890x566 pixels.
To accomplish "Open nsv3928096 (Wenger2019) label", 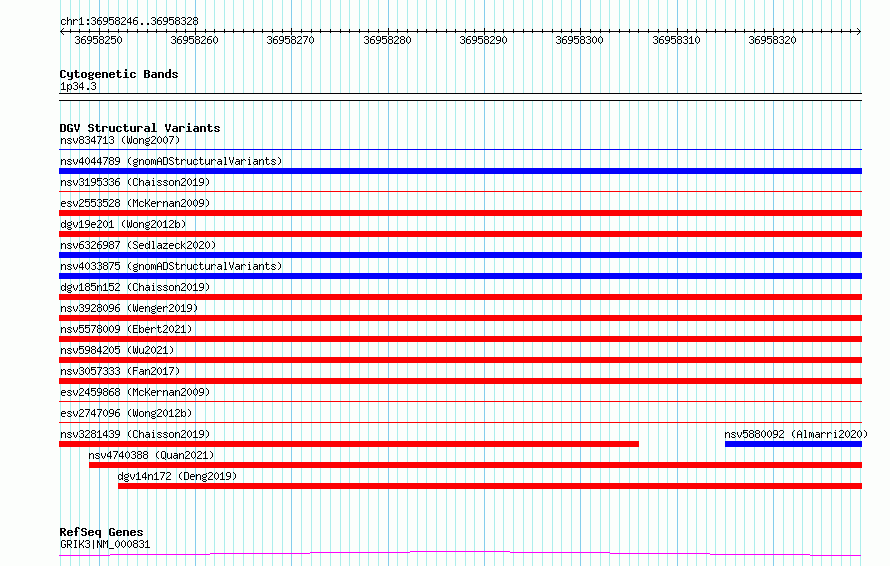I will [129, 308].
